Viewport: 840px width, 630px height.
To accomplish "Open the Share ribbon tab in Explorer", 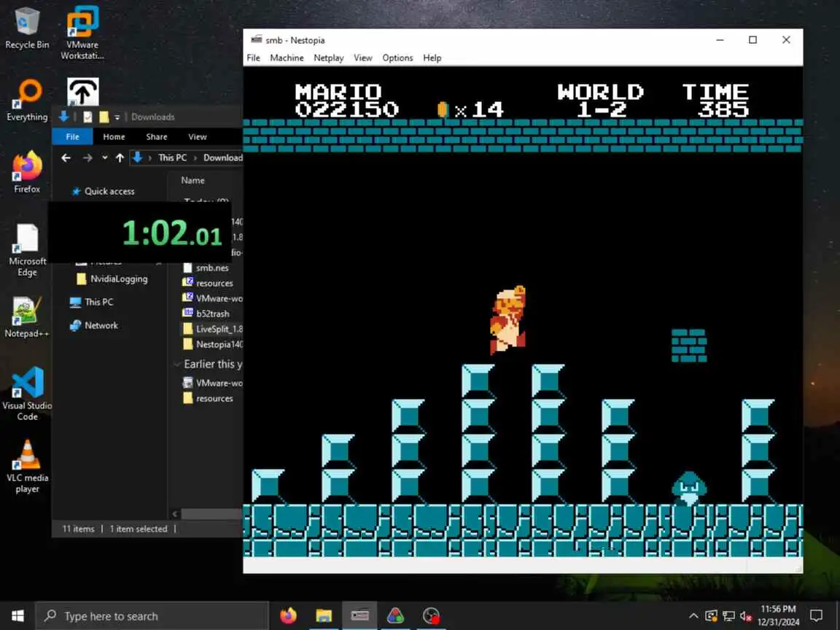I will tap(157, 136).
